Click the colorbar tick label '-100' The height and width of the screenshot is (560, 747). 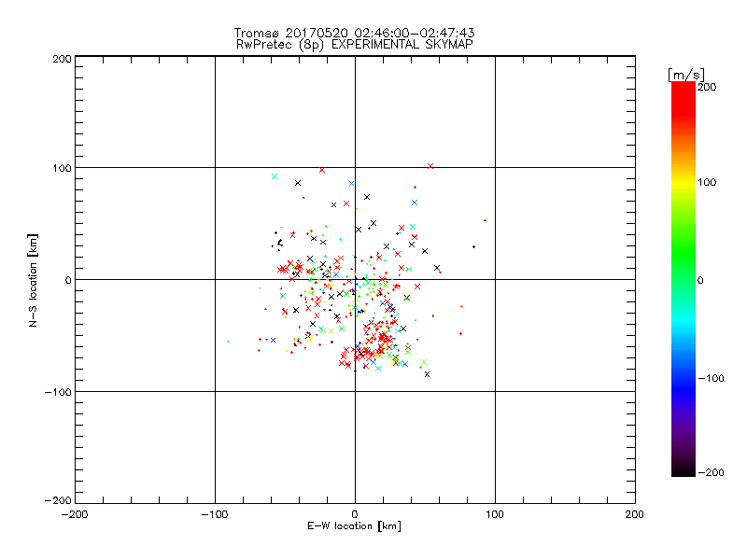(x=711, y=379)
